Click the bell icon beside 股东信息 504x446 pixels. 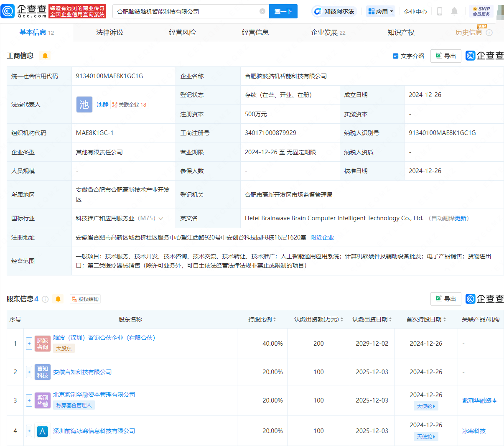[x=58, y=299]
